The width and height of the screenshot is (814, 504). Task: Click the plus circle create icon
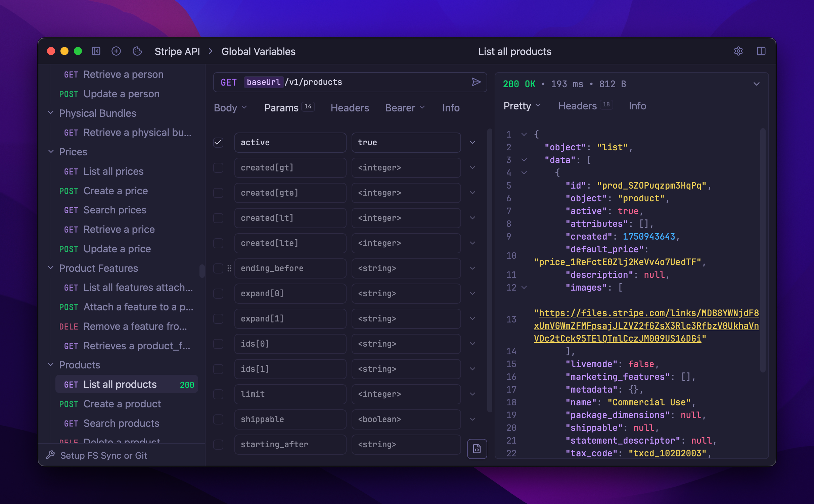tap(116, 51)
